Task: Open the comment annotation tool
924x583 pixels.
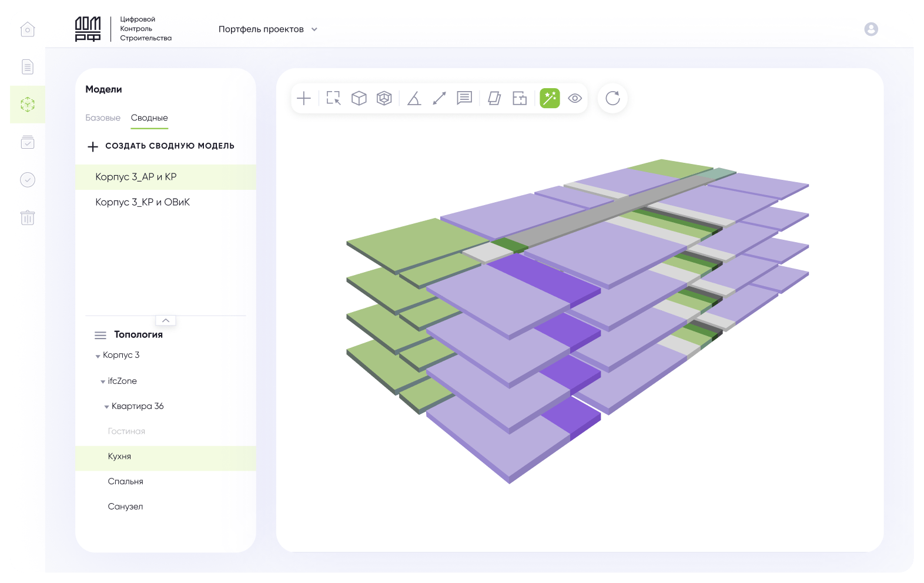Action: point(464,98)
